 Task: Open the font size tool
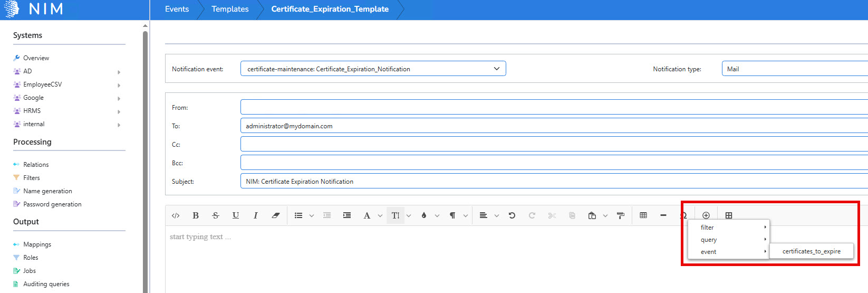[x=396, y=215]
